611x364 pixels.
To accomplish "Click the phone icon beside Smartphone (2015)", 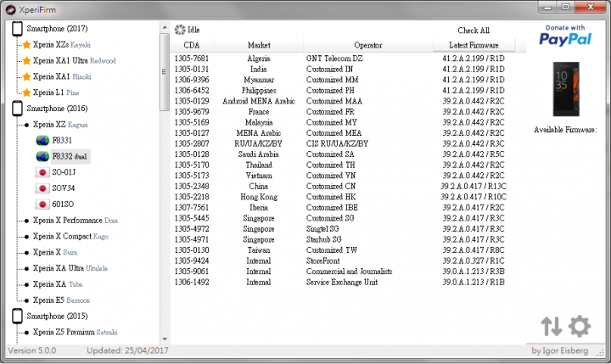I will coord(17,316).
